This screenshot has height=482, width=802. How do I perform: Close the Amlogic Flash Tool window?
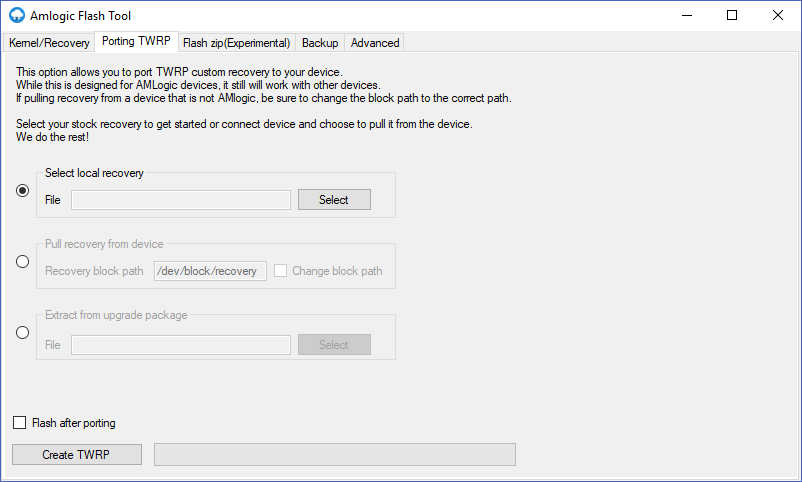tap(777, 15)
